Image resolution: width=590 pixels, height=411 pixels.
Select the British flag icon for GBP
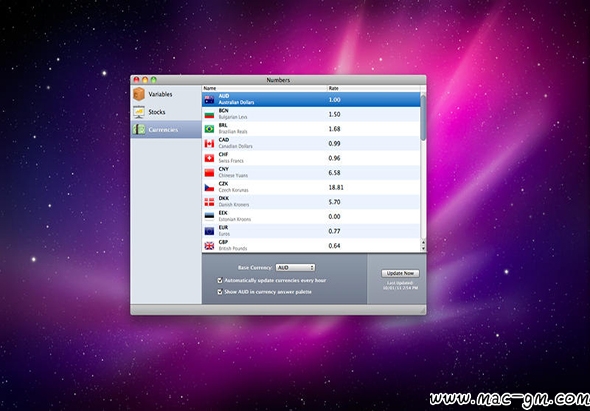(x=209, y=246)
